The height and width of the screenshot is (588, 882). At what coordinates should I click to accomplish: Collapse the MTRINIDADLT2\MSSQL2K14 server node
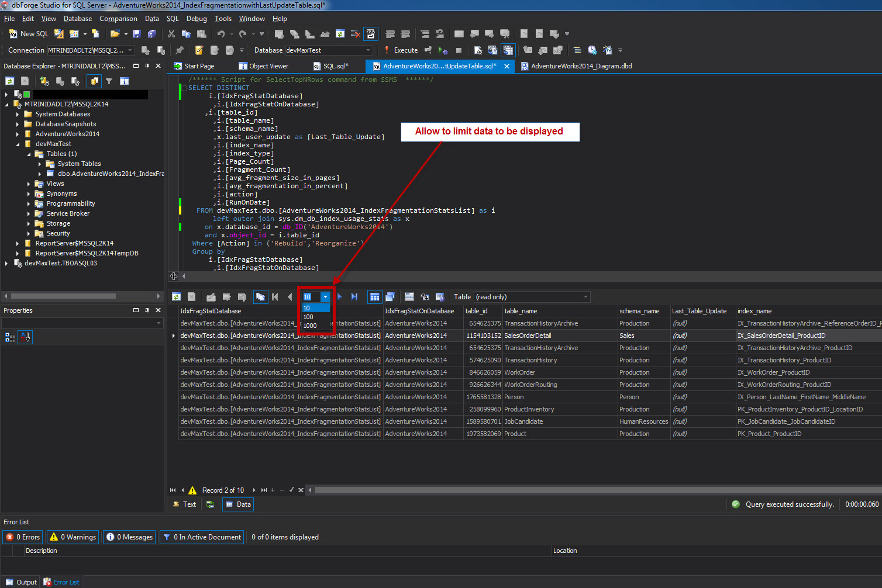[x=7, y=104]
